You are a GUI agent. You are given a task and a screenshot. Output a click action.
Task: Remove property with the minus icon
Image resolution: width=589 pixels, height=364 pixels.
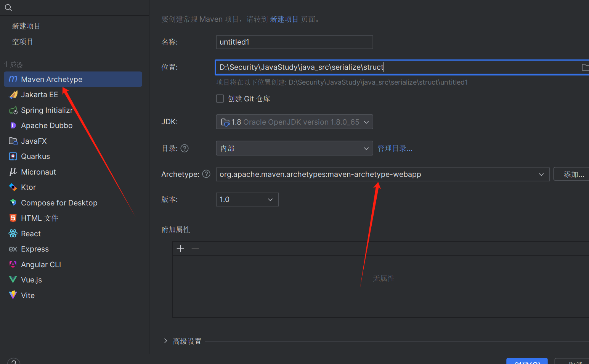pos(195,249)
